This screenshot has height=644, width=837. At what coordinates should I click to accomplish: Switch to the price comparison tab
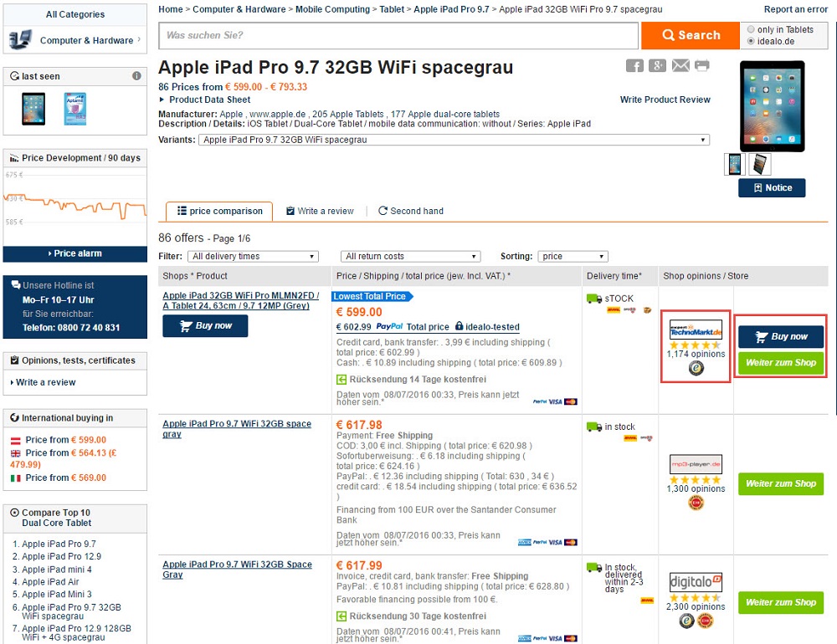[219, 212]
